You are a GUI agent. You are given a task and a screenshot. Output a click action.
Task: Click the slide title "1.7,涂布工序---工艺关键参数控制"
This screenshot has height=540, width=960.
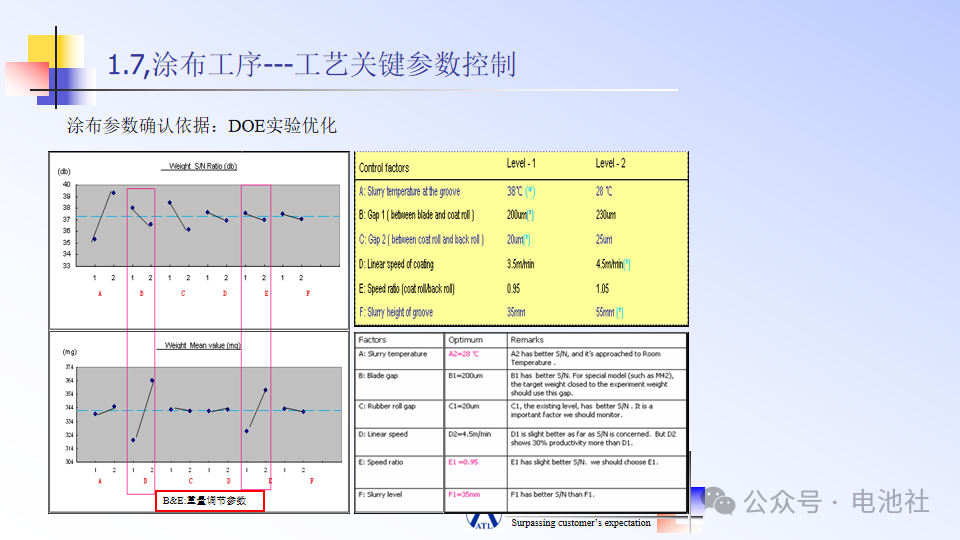pyautogui.click(x=312, y=64)
